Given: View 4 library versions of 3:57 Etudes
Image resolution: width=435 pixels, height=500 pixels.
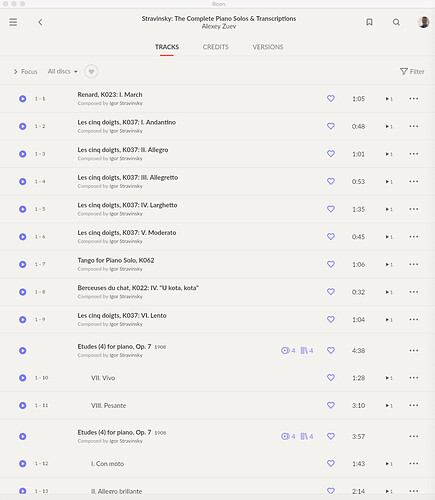Looking at the screenshot, I should 307,436.
